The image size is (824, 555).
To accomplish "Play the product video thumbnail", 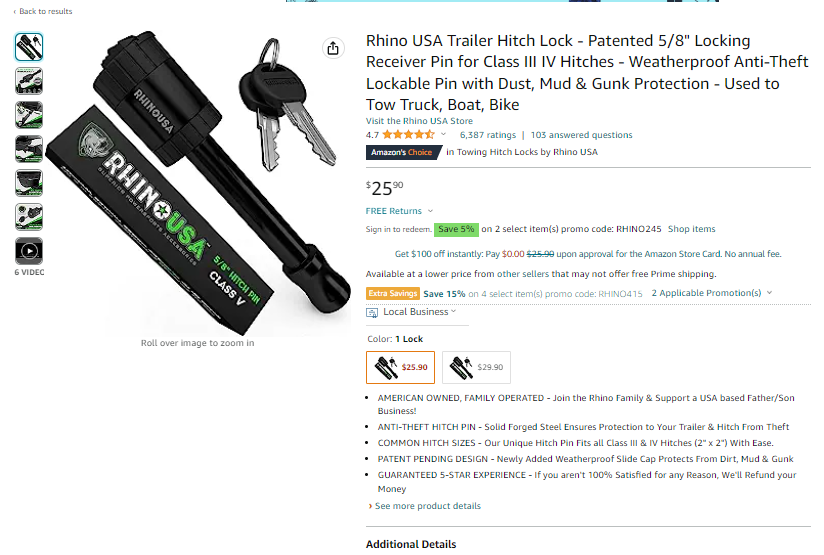I will point(29,251).
